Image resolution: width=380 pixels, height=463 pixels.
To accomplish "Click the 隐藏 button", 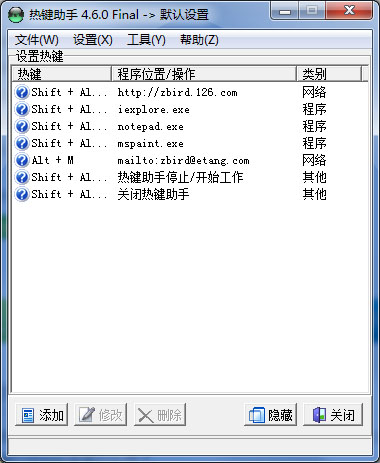I will (271, 415).
